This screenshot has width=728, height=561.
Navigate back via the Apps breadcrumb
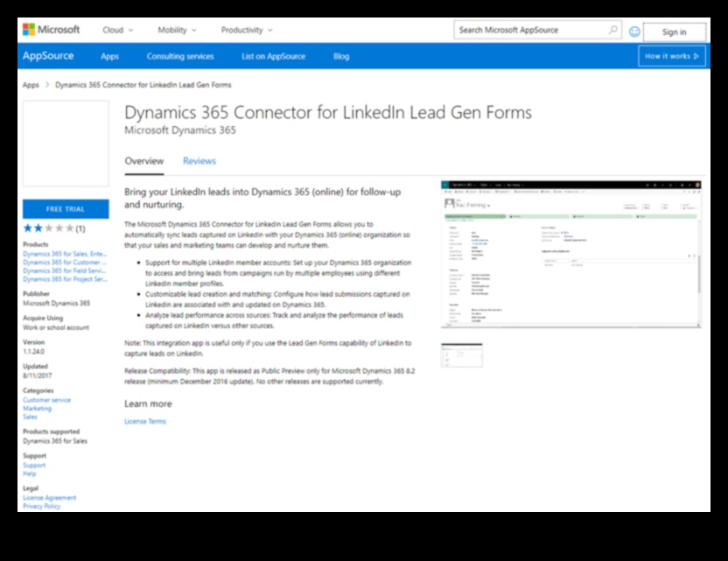tap(29, 85)
